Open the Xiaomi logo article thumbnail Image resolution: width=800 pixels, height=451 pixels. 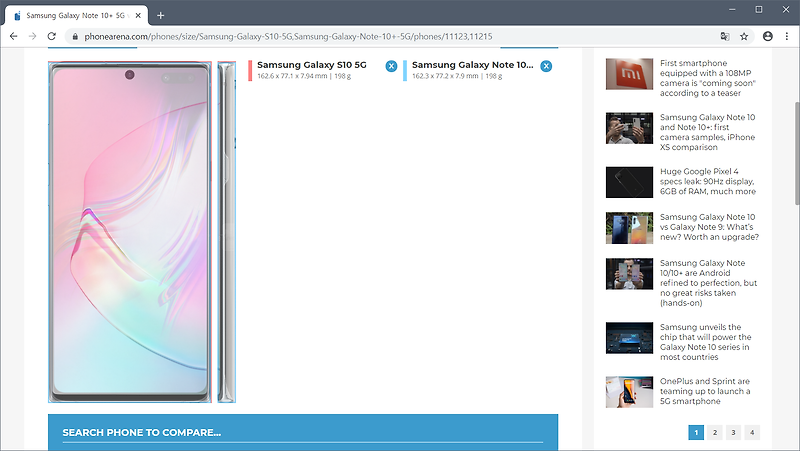pyautogui.click(x=629, y=74)
